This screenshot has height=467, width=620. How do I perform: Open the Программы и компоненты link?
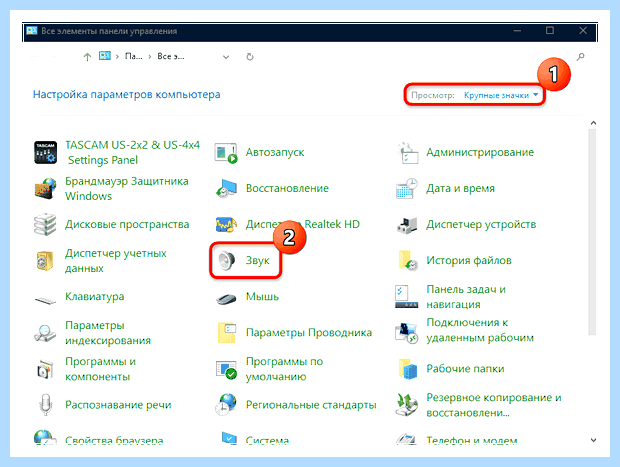(x=100, y=369)
